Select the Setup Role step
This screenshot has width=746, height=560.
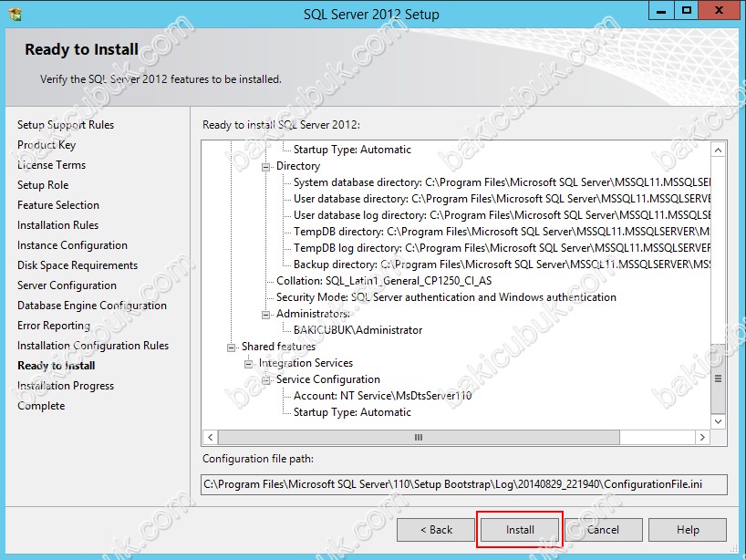tap(43, 184)
